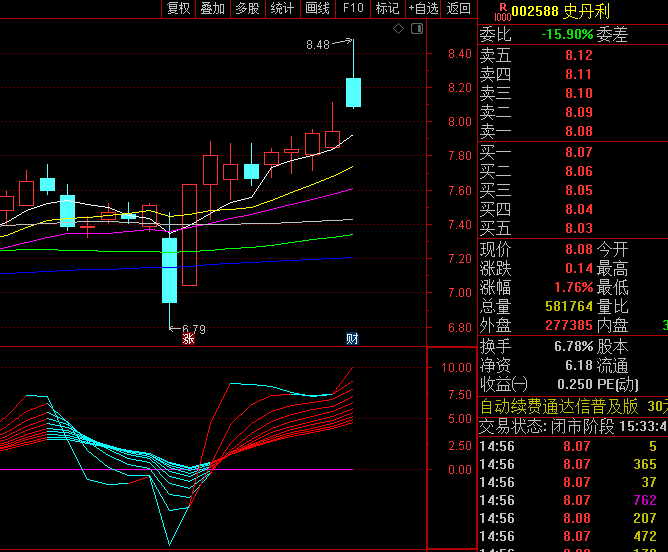
Task: Open F10 company information
Action: tap(352, 9)
